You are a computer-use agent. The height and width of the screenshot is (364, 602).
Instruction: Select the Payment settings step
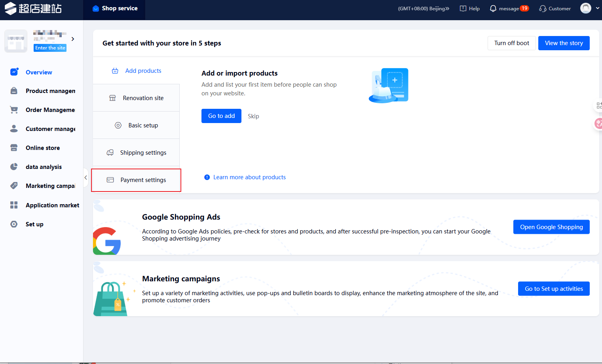(x=136, y=180)
